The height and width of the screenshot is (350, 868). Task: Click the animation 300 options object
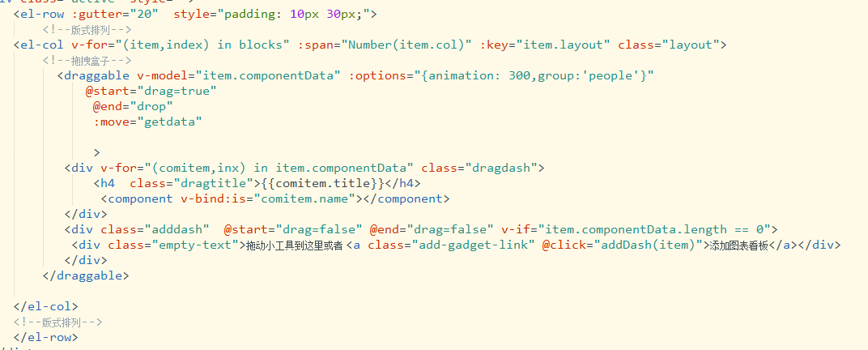point(534,75)
